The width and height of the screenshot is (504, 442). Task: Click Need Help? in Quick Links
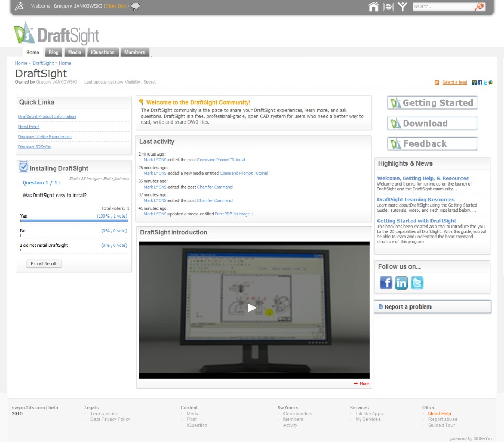[x=28, y=127]
